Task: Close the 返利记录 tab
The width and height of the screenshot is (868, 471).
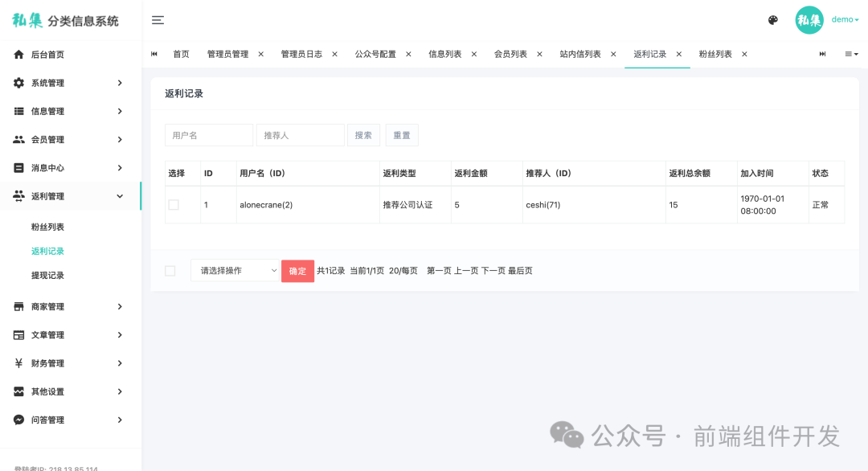Action: (x=679, y=54)
